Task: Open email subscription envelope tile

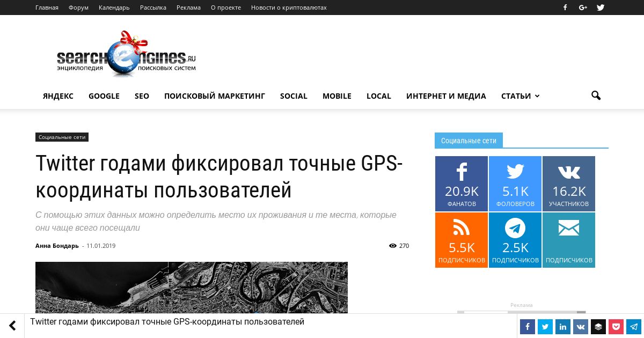Action: click(x=569, y=240)
